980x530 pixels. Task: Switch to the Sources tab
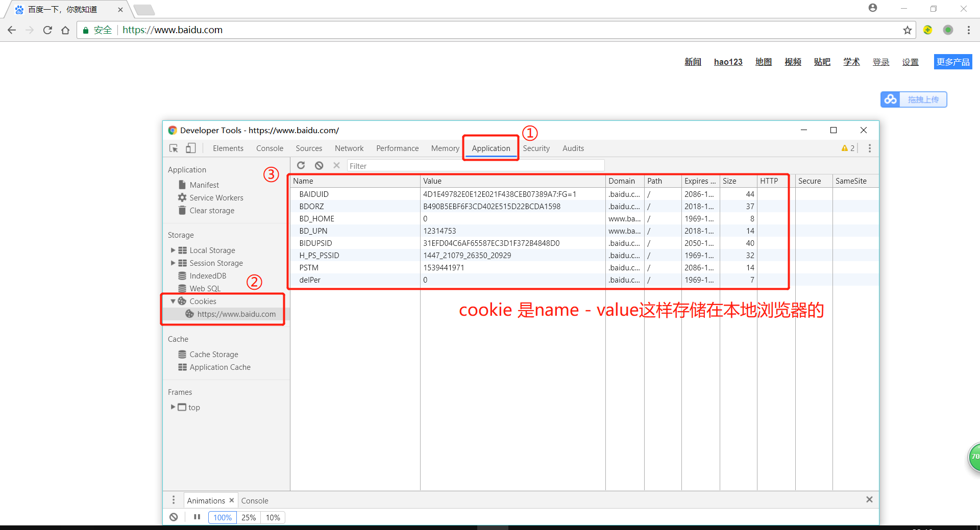click(309, 148)
